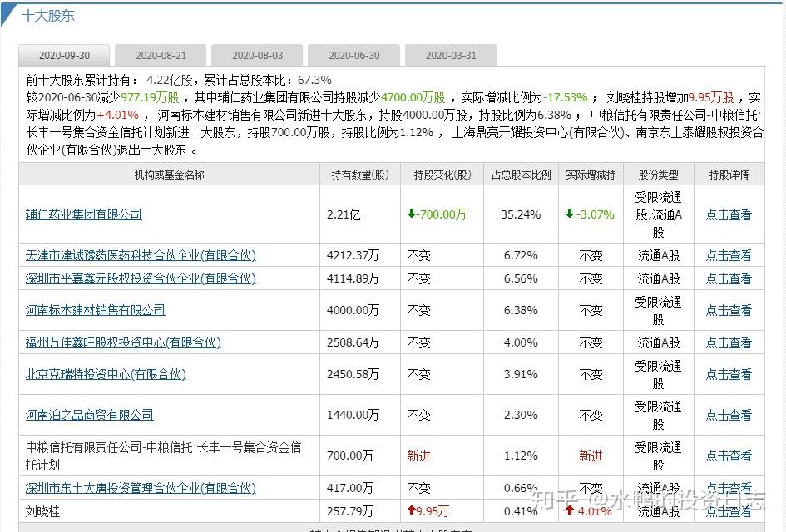Click 点击查看 for 河南泊之品商贸 row
The image size is (786, 532).
(x=729, y=416)
